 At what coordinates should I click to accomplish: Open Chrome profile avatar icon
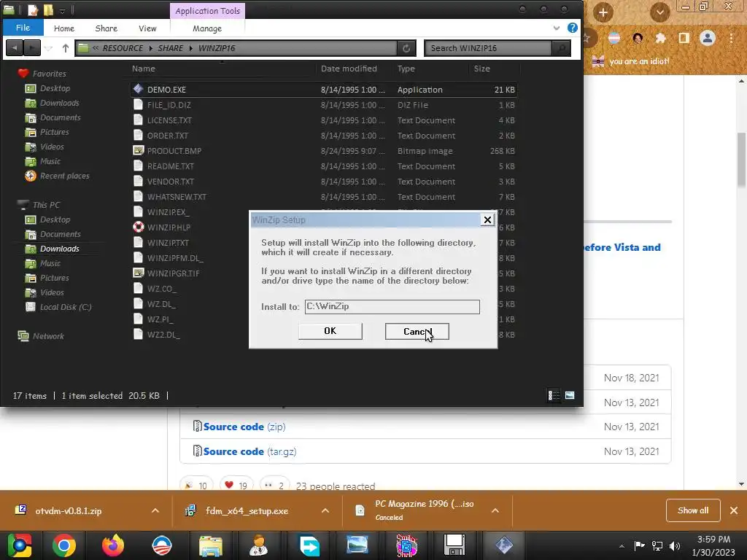click(708, 38)
